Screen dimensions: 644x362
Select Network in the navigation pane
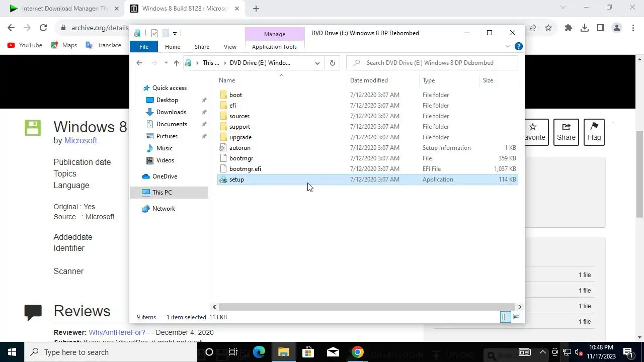164,209
